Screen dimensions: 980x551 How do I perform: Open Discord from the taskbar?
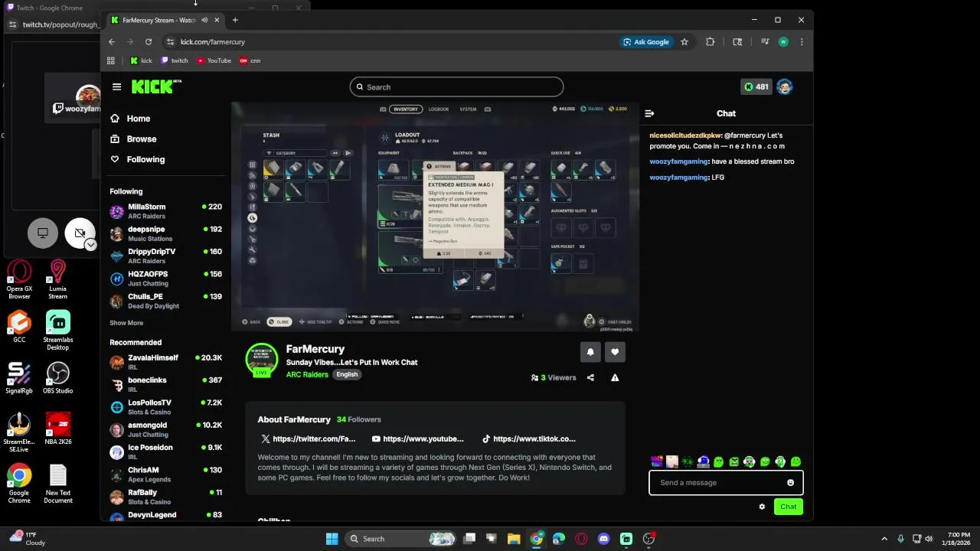coord(604,539)
